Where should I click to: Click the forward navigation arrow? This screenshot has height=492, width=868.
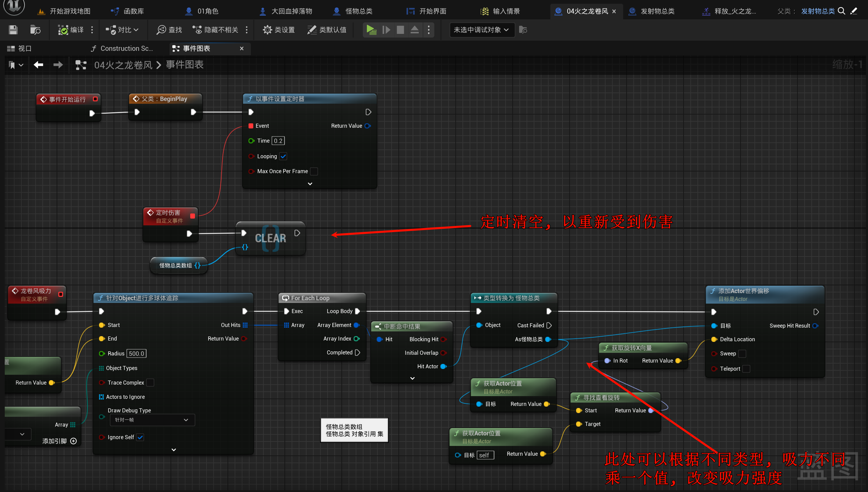(58, 65)
